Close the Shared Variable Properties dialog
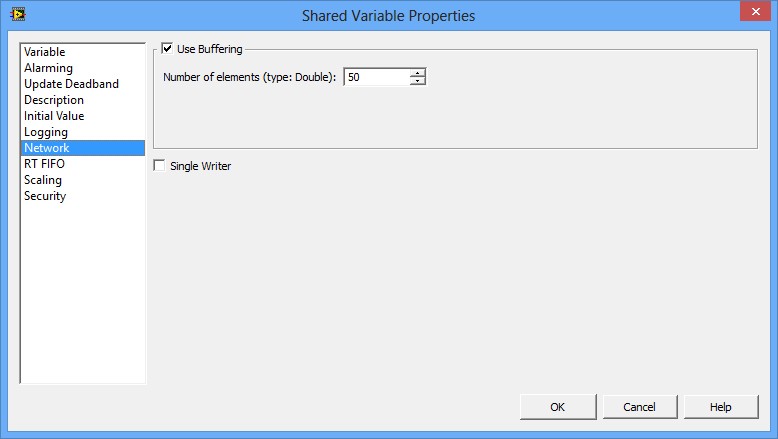 point(752,12)
